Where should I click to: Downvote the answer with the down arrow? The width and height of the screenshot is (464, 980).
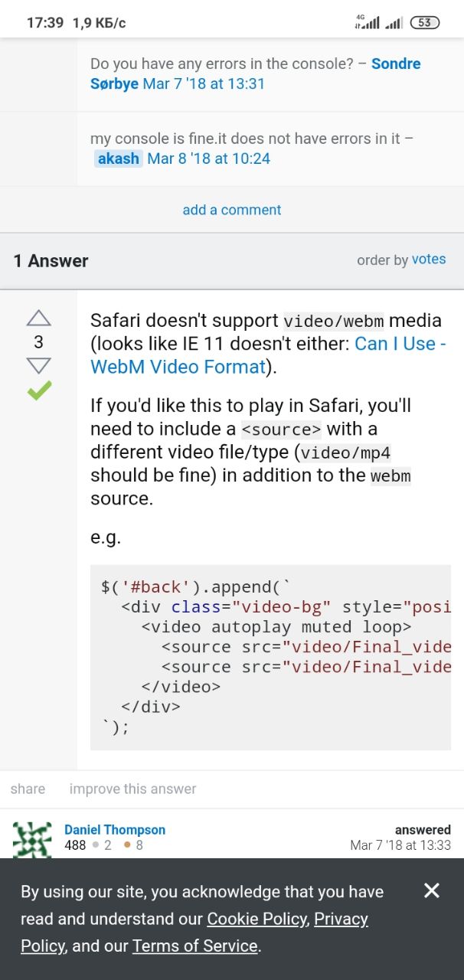[38, 366]
